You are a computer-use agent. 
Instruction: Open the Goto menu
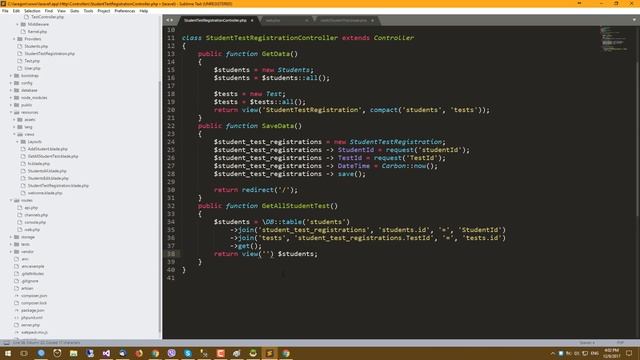(74, 11)
